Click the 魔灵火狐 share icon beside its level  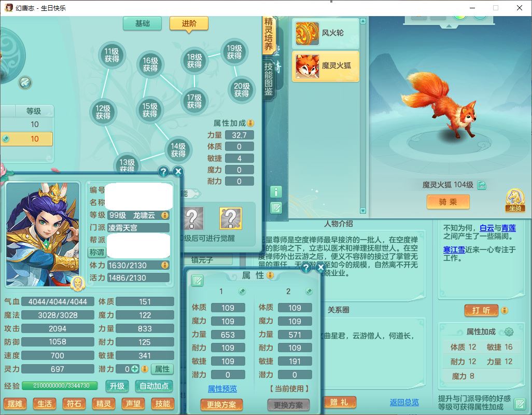click(482, 185)
